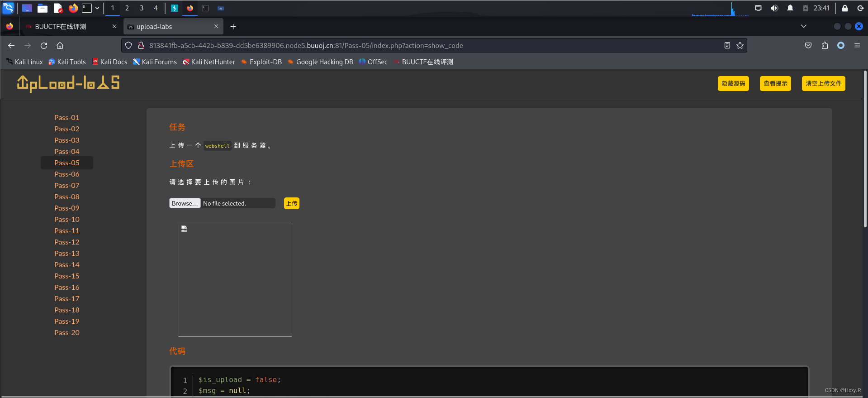
Task: Click the Upload-labs logo
Action: click(68, 83)
